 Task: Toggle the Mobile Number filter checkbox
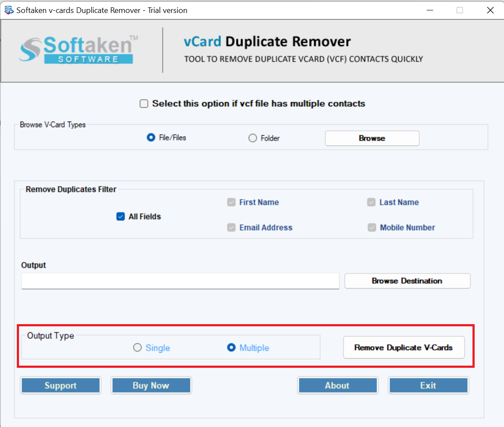point(371,227)
